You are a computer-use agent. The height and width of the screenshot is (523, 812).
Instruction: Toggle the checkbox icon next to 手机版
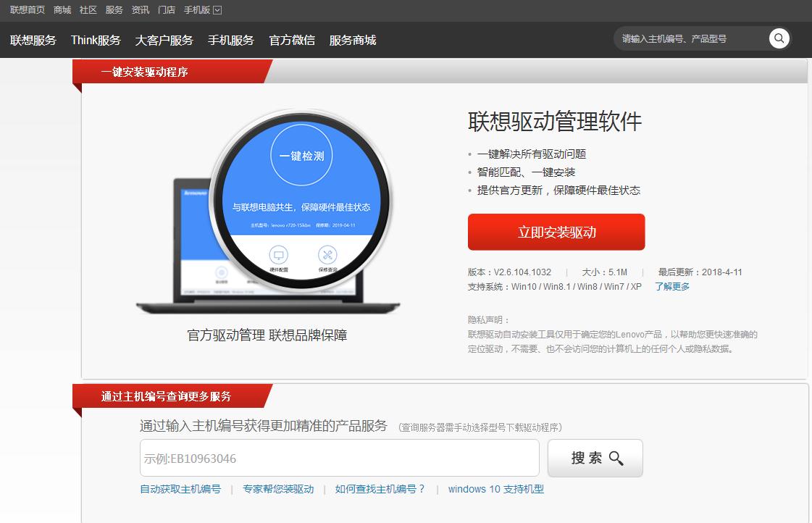pyautogui.click(x=217, y=9)
